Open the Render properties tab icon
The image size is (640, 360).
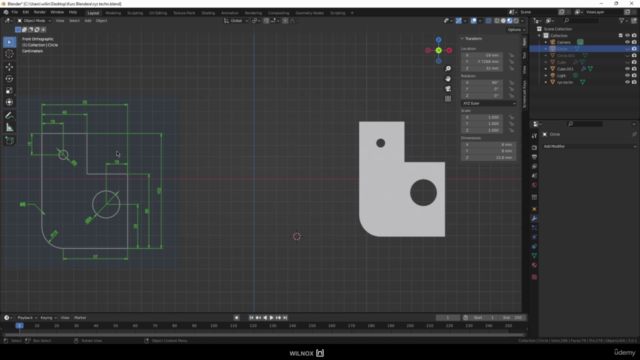pyautogui.click(x=534, y=147)
